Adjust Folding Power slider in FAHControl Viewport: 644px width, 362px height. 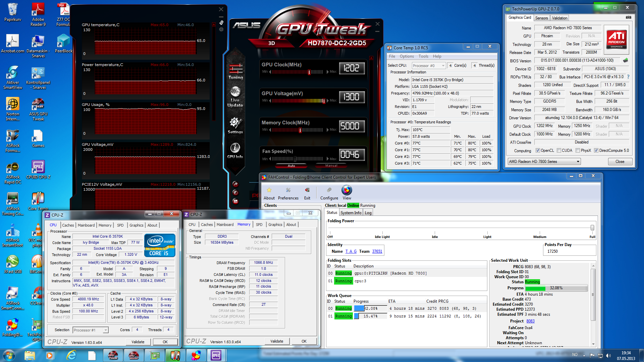[592, 228]
